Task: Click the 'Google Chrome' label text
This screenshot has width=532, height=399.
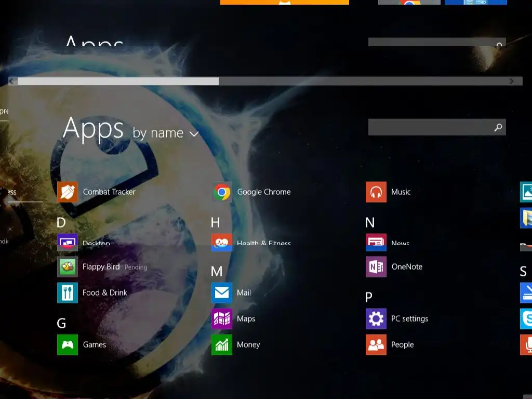Action: pyautogui.click(x=263, y=192)
